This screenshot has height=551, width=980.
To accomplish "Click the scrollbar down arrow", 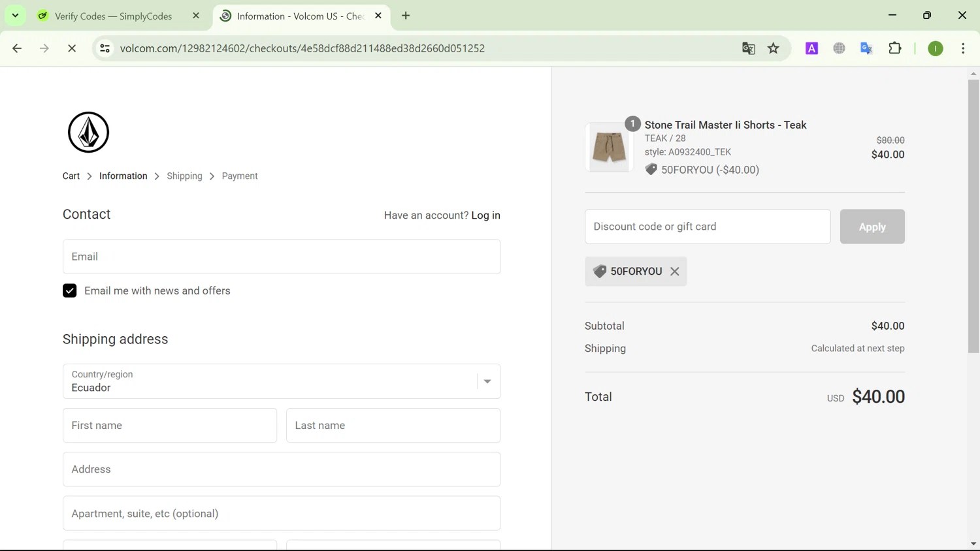I will point(973,544).
